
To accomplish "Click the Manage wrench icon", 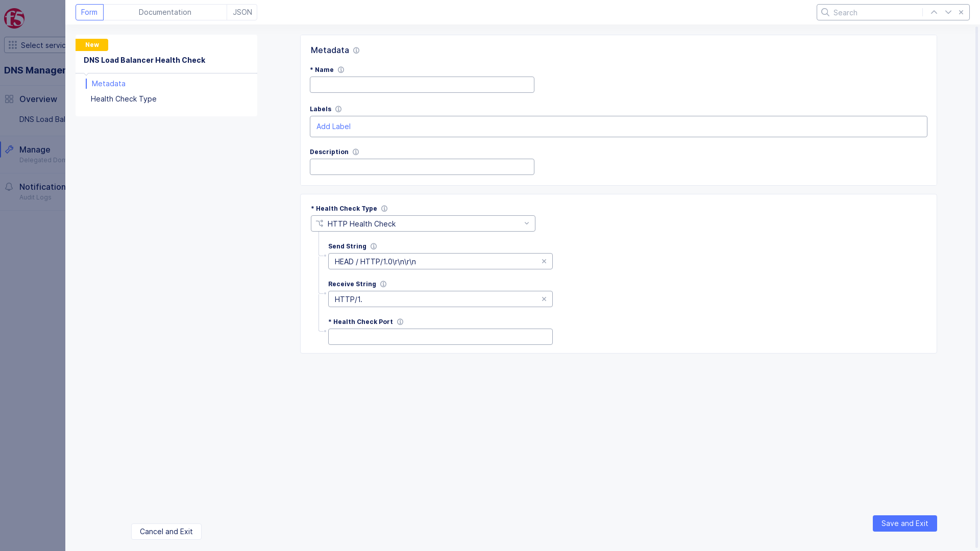I will click(9, 149).
